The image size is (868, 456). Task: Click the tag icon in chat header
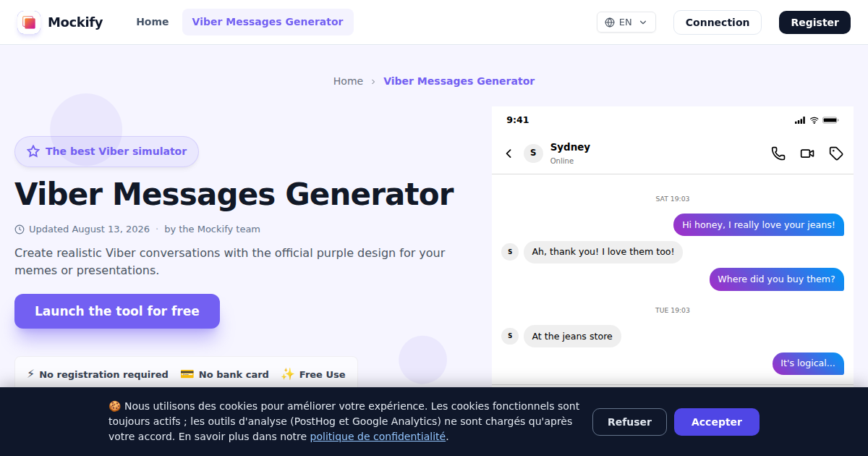[x=836, y=153]
